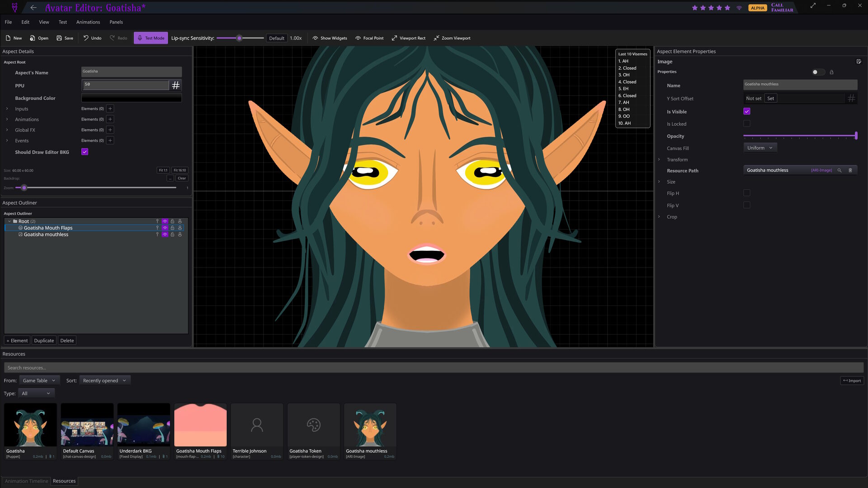The height and width of the screenshot is (488, 868).
Task: Uncheck Should Draw Editor BKG checkbox
Action: [85, 152]
